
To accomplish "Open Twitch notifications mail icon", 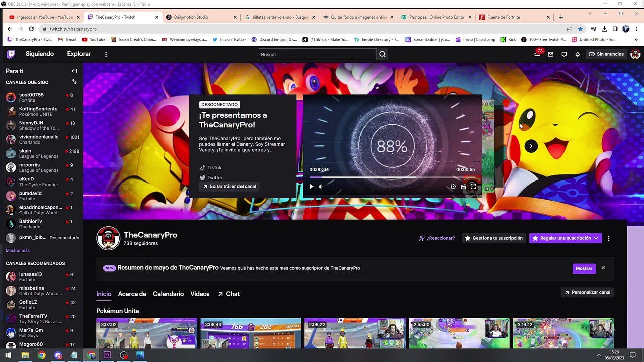I will click(x=551, y=54).
